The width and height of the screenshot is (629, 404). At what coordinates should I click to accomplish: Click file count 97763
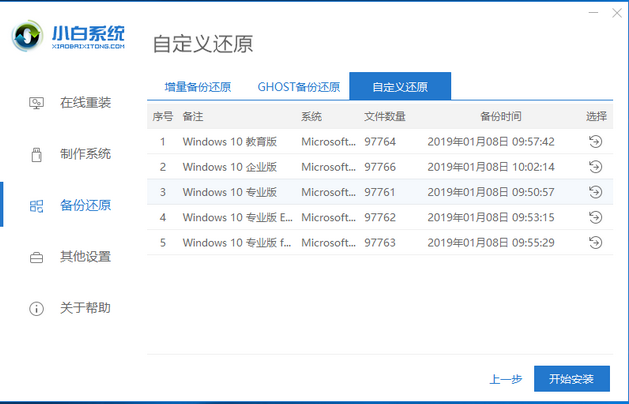pyautogui.click(x=380, y=243)
